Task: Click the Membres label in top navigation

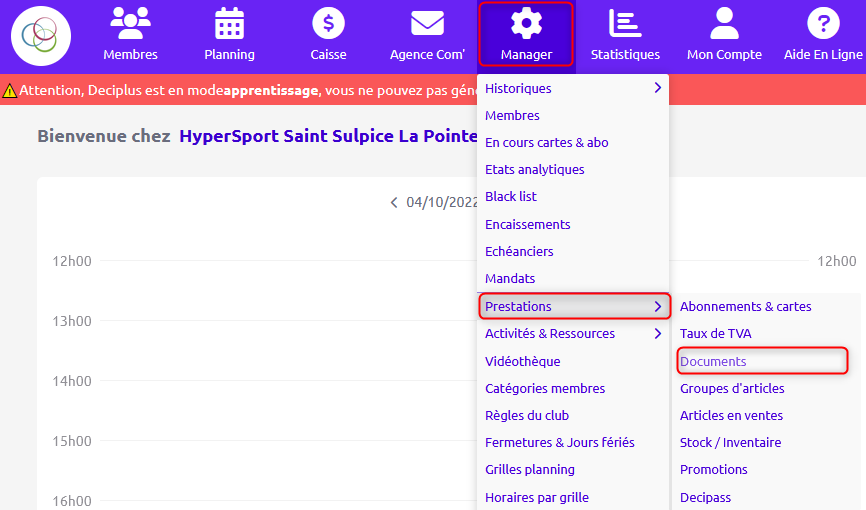Action: pyautogui.click(x=130, y=55)
